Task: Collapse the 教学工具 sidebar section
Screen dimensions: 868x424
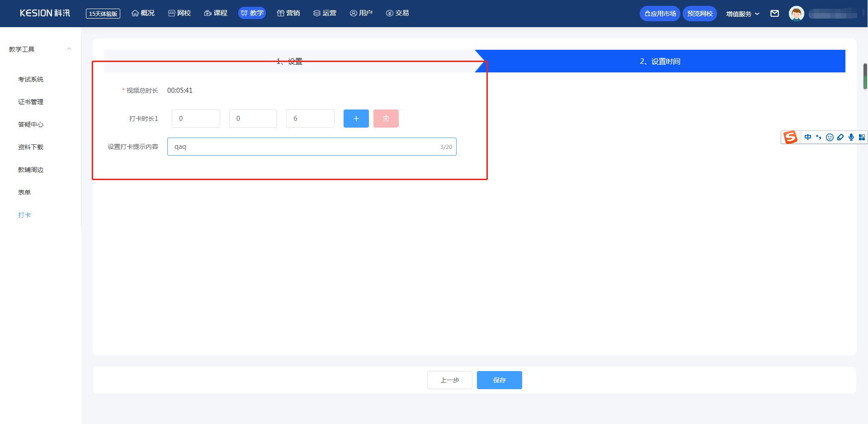Action: [x=69, y=49]
